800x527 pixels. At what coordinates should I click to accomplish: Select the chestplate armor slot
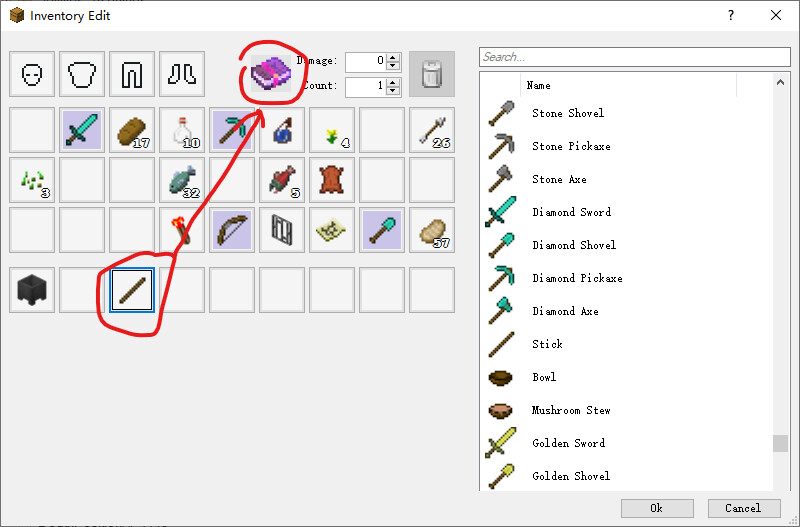click(x=82, y=74)
